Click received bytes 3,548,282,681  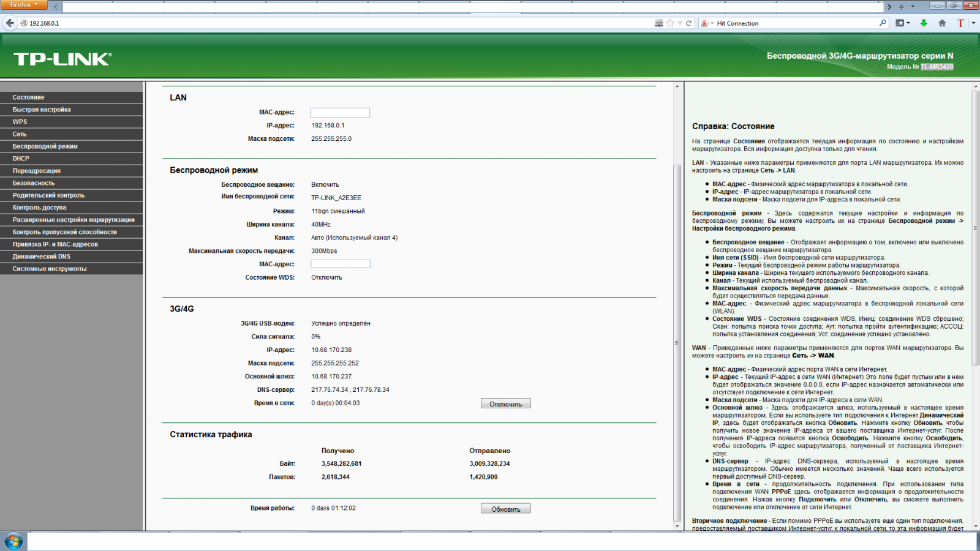[342, 464]
